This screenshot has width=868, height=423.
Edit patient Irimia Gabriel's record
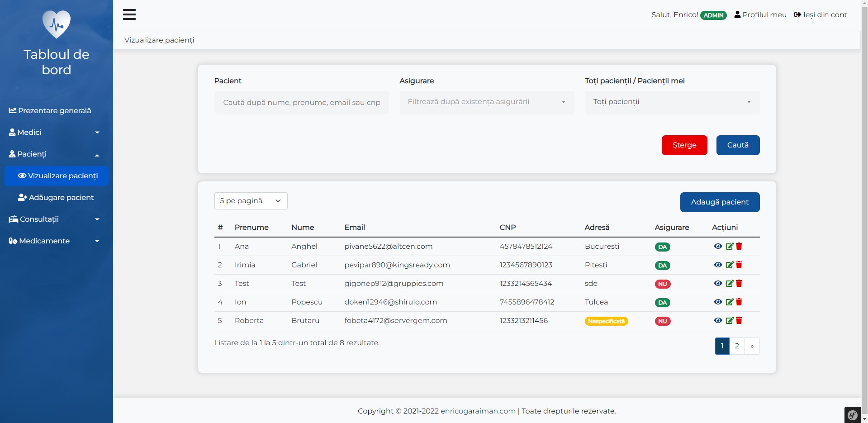tap(729, 265)
